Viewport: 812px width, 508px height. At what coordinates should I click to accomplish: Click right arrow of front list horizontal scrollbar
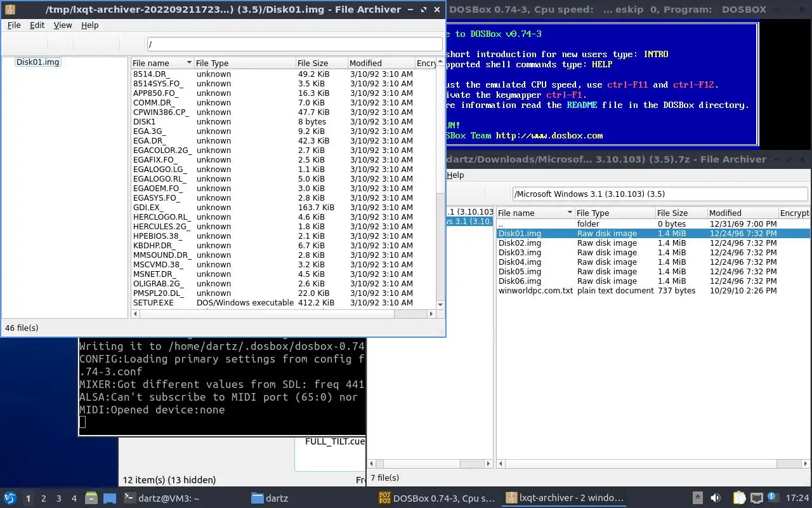(431, 314)
